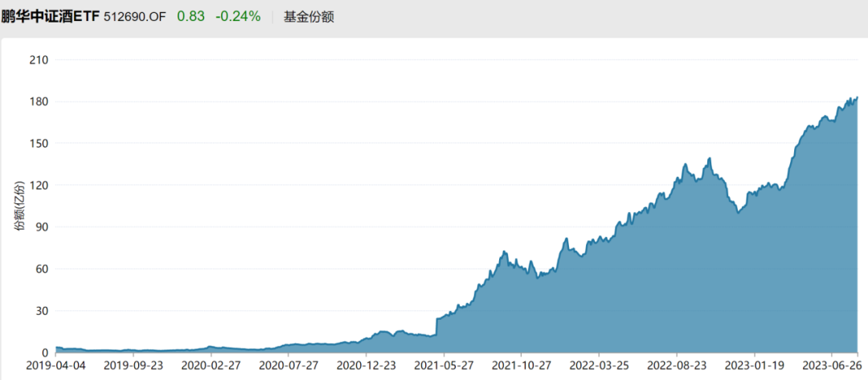Click the y-axis label 90
Viewport: 868px width, 380px height.
41,227
